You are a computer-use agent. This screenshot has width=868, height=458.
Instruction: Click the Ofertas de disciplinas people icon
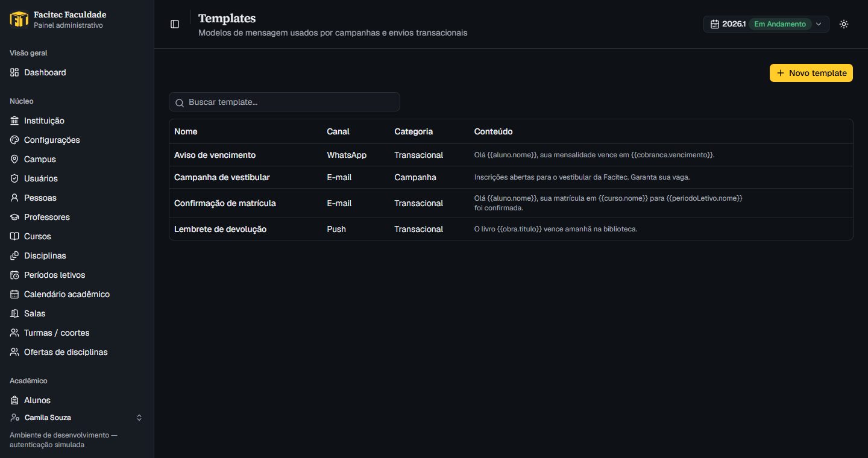pos(14,352)
